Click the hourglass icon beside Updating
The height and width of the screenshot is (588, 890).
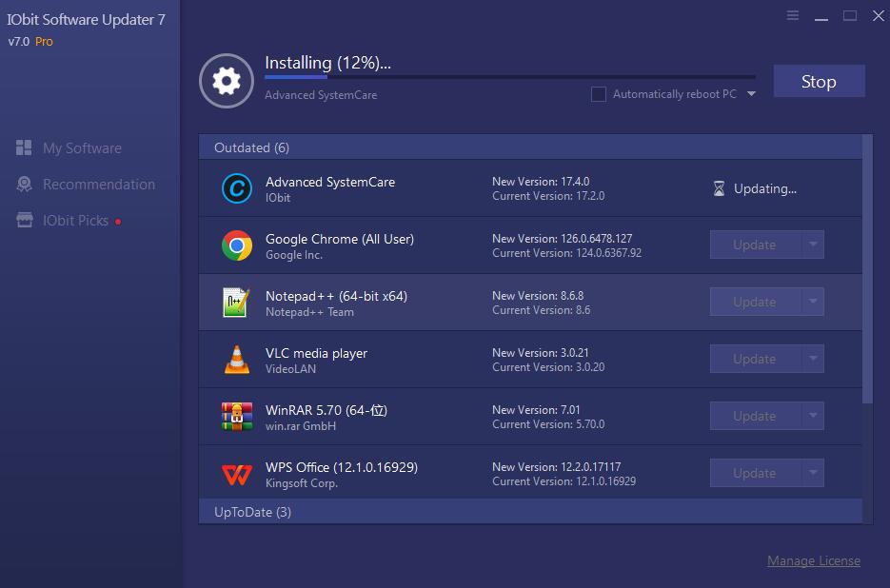pyautogui.click(x=719, y=188)
